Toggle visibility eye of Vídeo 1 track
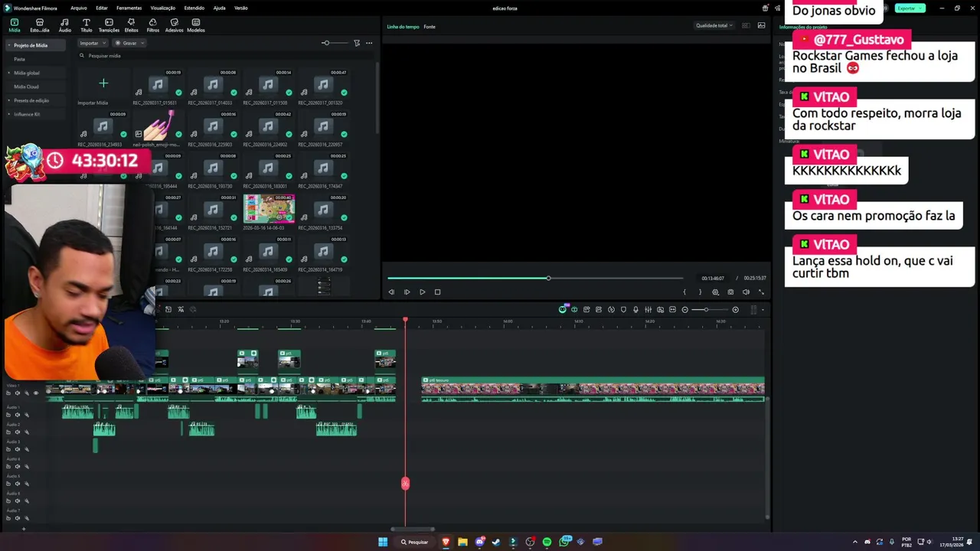 (x=36, y=393)
